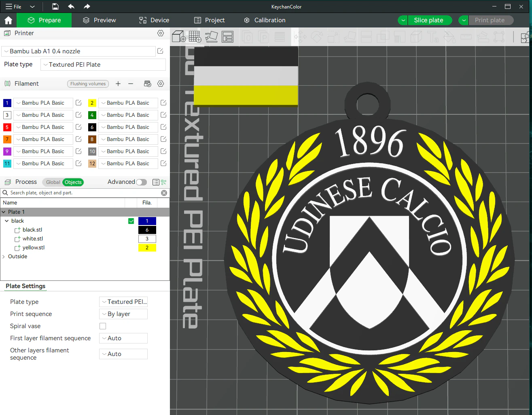Click compare presets list icon in Process
This screenshot has width=532, height=415.
(x=156, y=182)
